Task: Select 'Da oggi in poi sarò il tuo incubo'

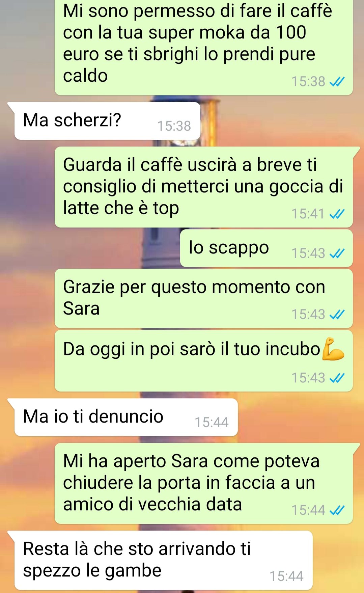Action: (204, 361)
